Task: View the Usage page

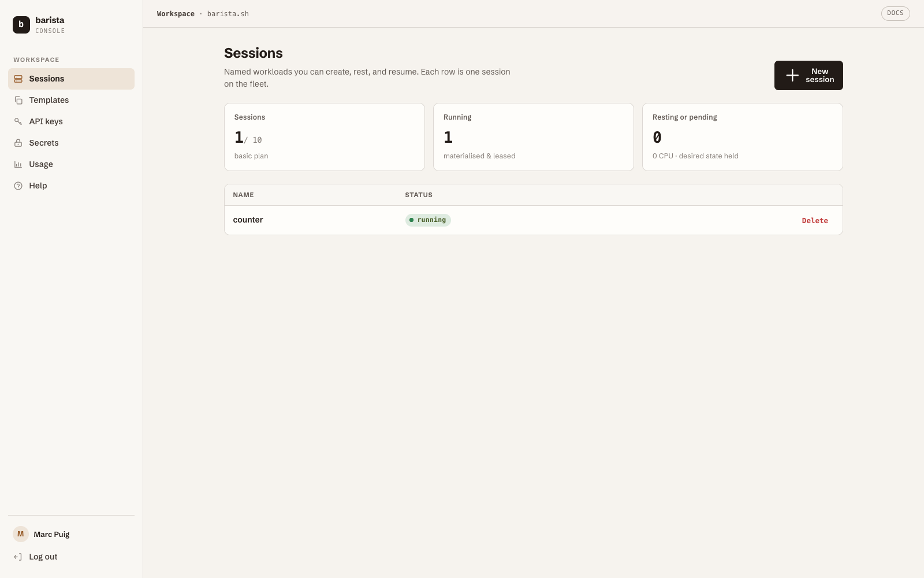Action: pos(71,164)
